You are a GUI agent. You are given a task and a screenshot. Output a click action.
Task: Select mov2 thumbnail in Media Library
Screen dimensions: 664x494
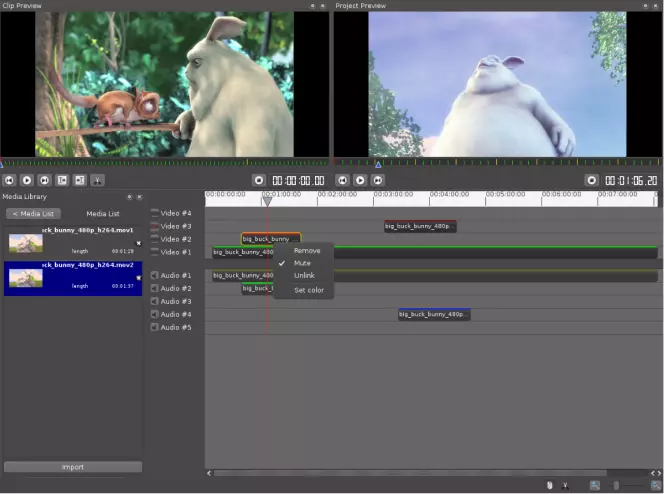26,278
